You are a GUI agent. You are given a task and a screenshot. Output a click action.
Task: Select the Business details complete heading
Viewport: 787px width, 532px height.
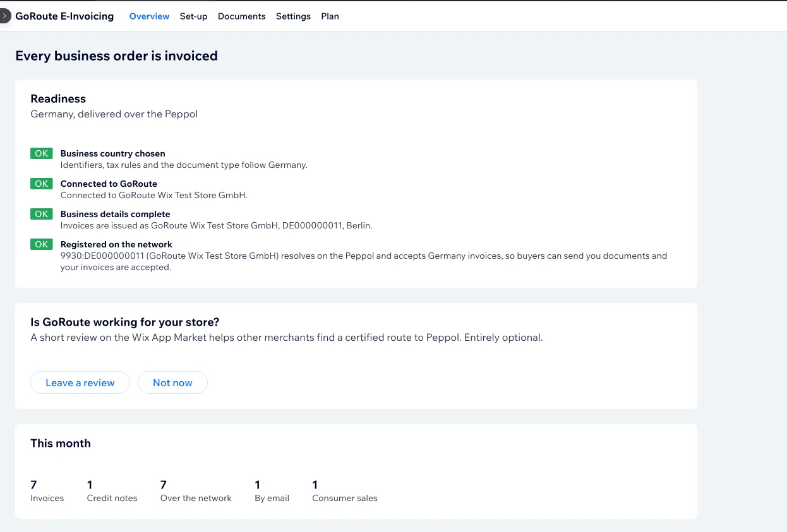pos(116,214)
